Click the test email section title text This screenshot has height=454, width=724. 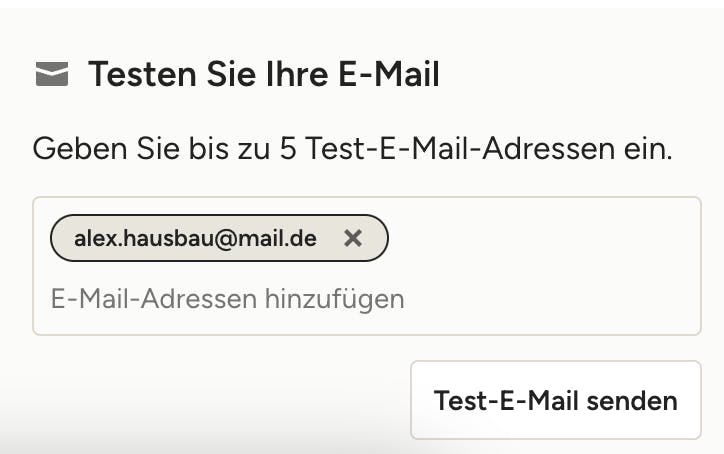(264, 74)
